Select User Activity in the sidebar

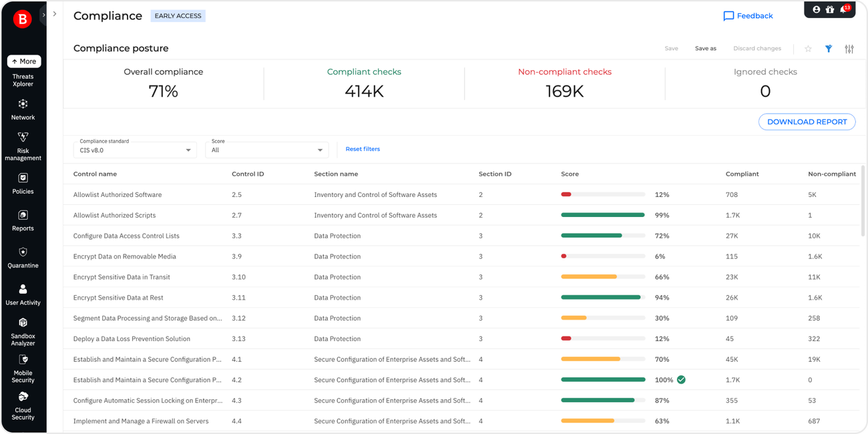click(x=23, y=294)
